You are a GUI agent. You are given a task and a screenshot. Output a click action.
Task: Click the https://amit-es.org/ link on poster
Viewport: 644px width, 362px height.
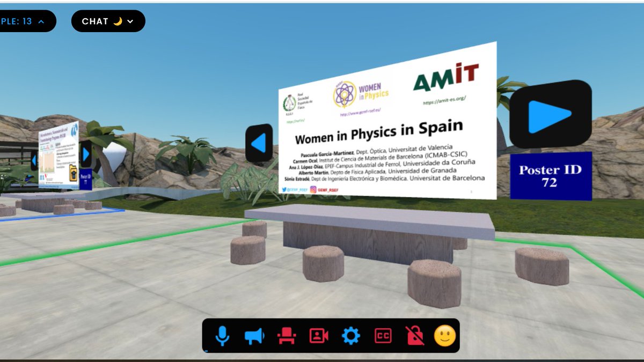[444, 99]
